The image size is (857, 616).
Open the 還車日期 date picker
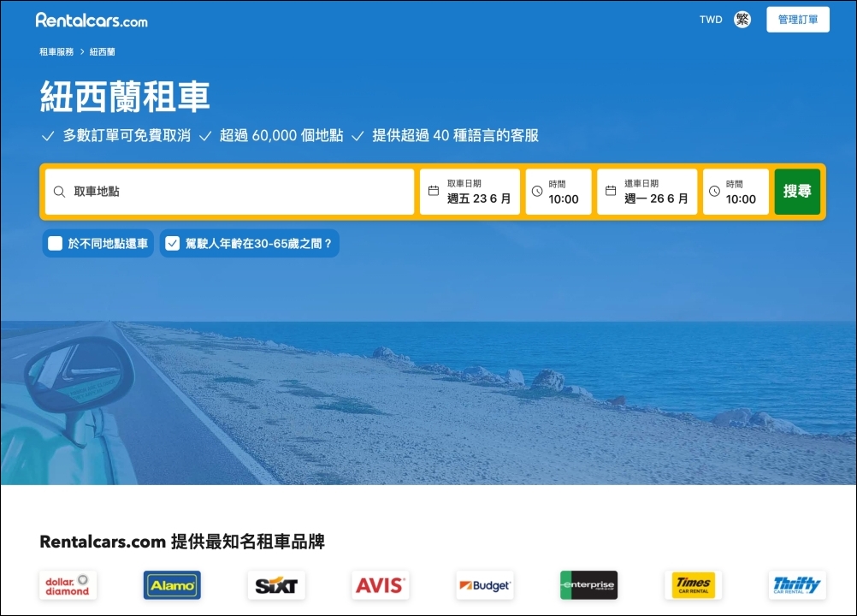647,192
